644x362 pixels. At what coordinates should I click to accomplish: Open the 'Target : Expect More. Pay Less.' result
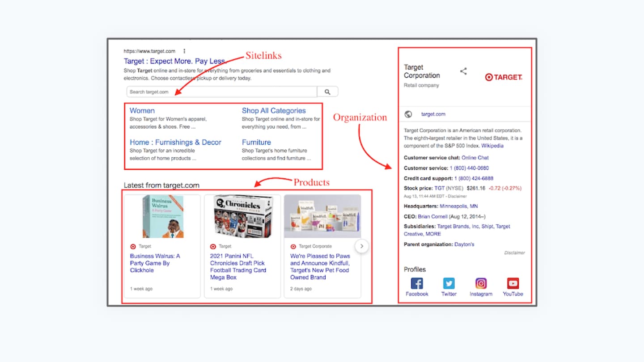(x=175, y=61)
